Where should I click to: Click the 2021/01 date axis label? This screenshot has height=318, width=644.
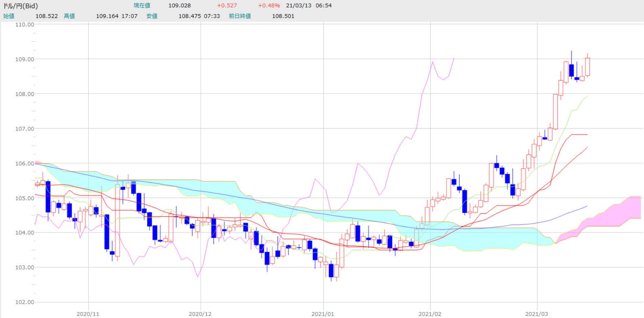[323, 314]
